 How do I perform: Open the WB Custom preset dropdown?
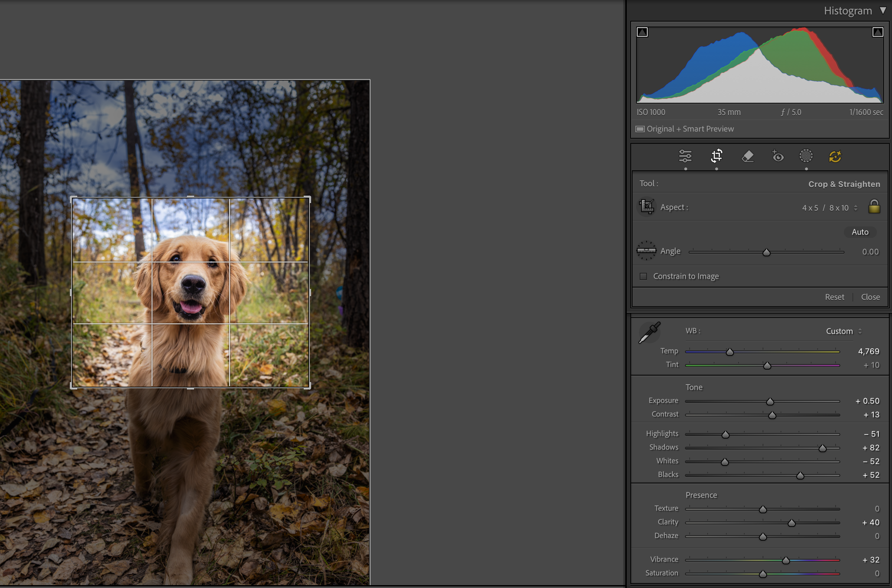click(843, 331)
